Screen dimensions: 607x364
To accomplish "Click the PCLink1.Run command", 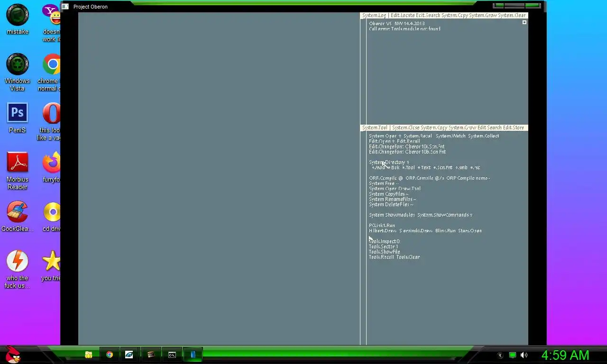I will pyautogui.click(x=382, y=226).
